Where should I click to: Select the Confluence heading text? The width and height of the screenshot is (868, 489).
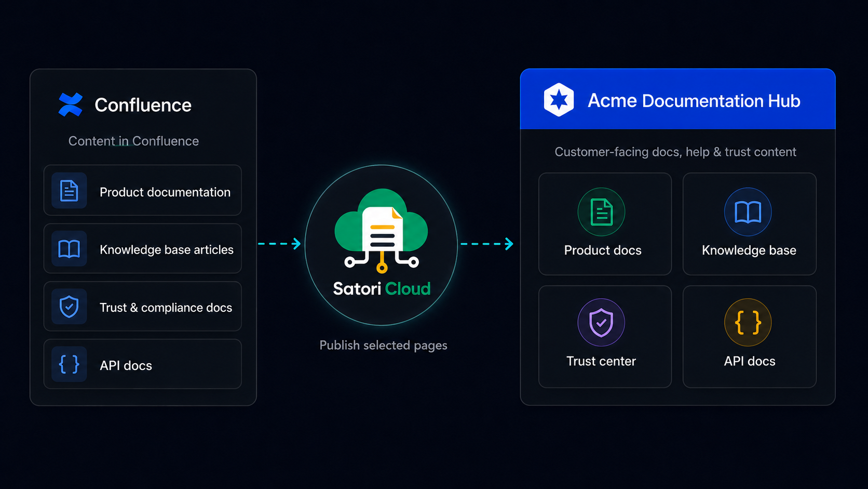click(143, 105)
